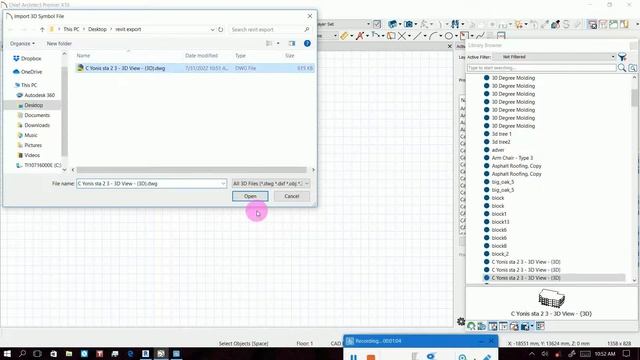Open address bar previous locations dropdown
640x360 pixels.
tap(212, 29)
